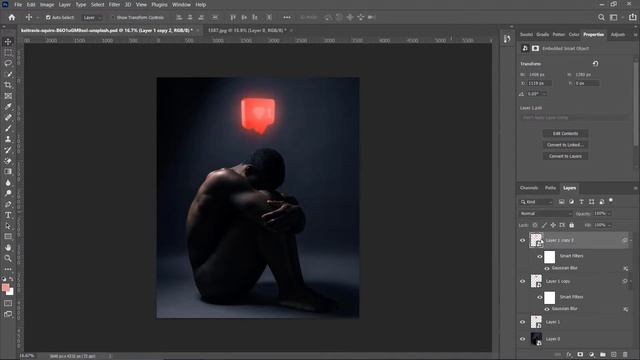Image resolution: width=640 pixels, height=360 pixels.
Task: Open the Search icon in options bar
Action: [x=601, y=17]
